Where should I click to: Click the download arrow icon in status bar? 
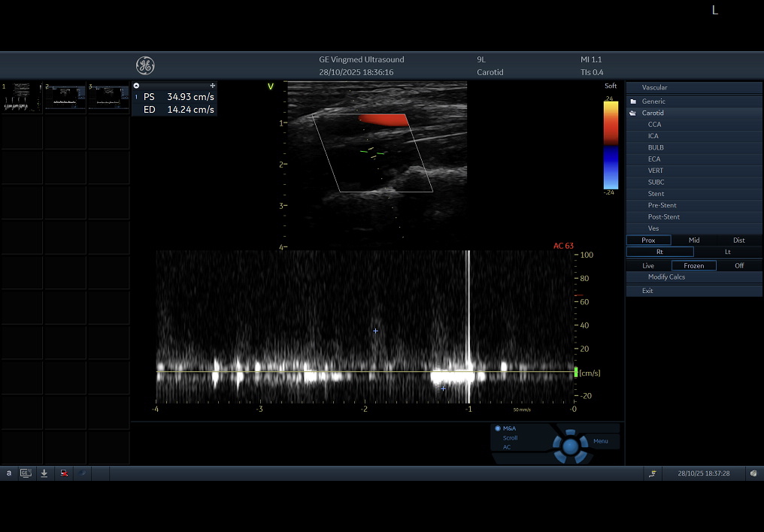tap(44, 473)
